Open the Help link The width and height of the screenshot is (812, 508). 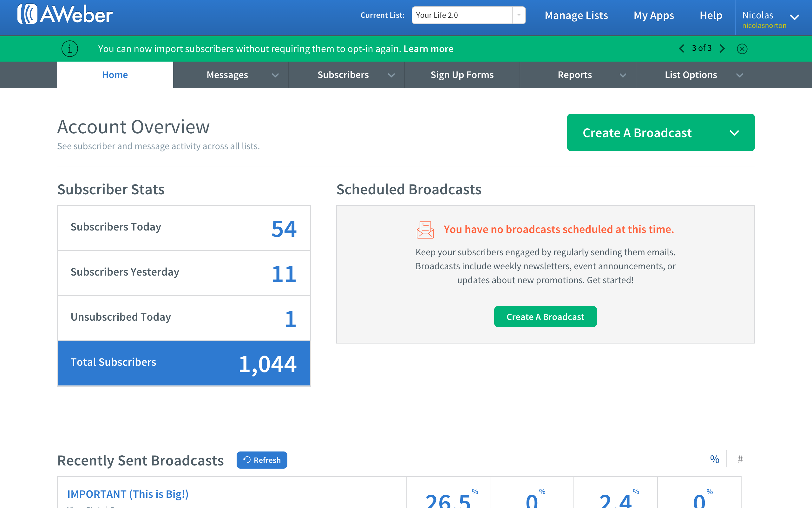pos(711,16)
